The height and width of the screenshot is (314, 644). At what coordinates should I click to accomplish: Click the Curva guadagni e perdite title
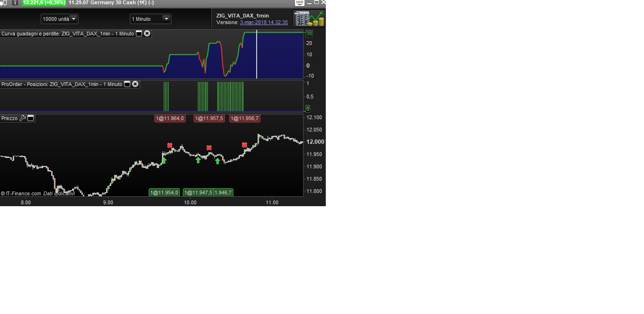68,34
